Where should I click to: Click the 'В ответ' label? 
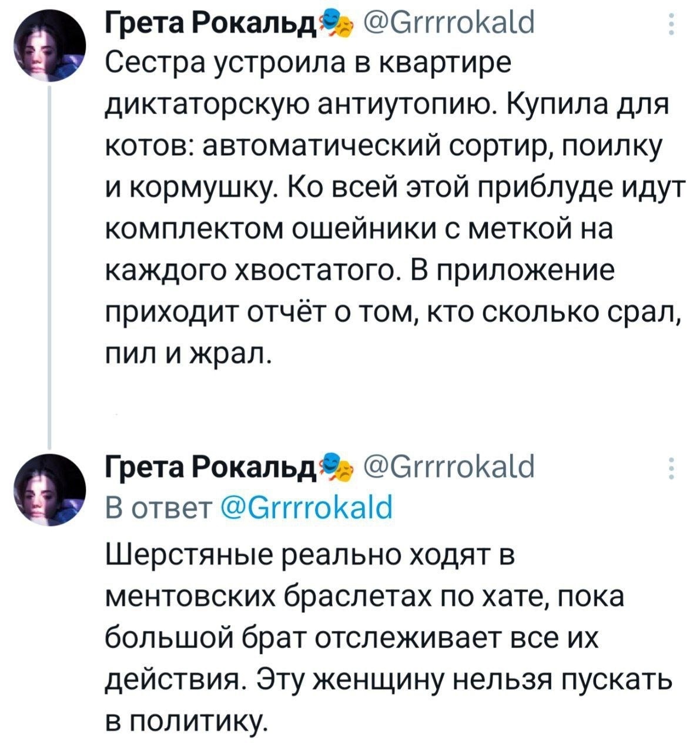tap(159, 507)
